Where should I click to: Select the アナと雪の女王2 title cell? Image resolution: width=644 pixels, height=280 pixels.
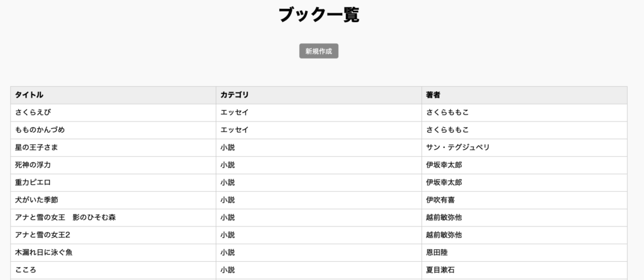[x=113, y=235]
